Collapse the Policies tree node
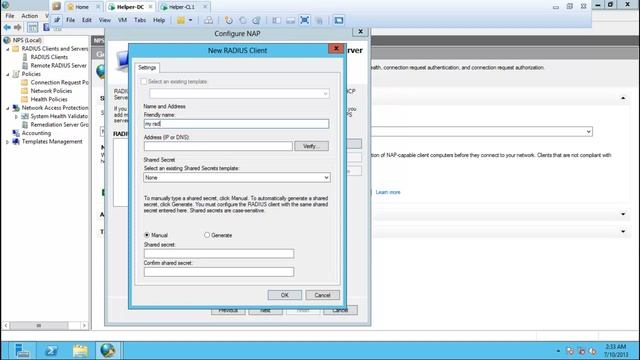The width and height of the screenshot is (640, 360). 8,74
